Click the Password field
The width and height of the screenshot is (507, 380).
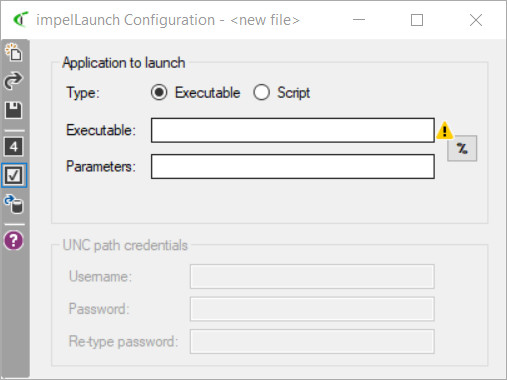pyautogui.click(x=312, y=309)
